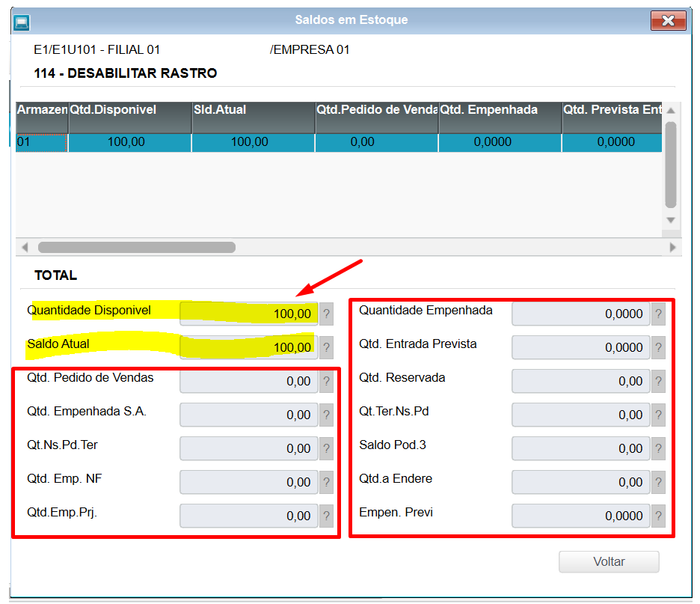
Task: Focus the Saldo Atual value field
Action: [248, 347]
